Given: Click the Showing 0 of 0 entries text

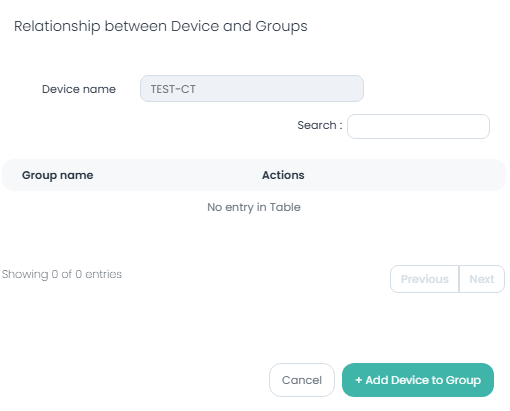Looking at the screenshot, I should (x=62, y=274).
